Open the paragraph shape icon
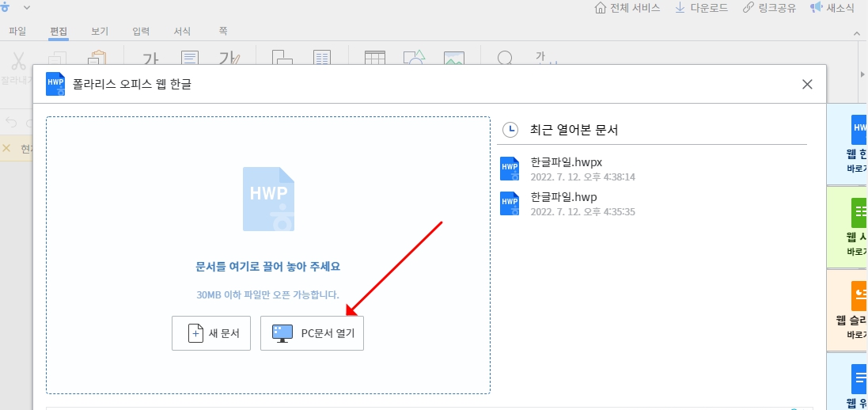 pos(190,59)
